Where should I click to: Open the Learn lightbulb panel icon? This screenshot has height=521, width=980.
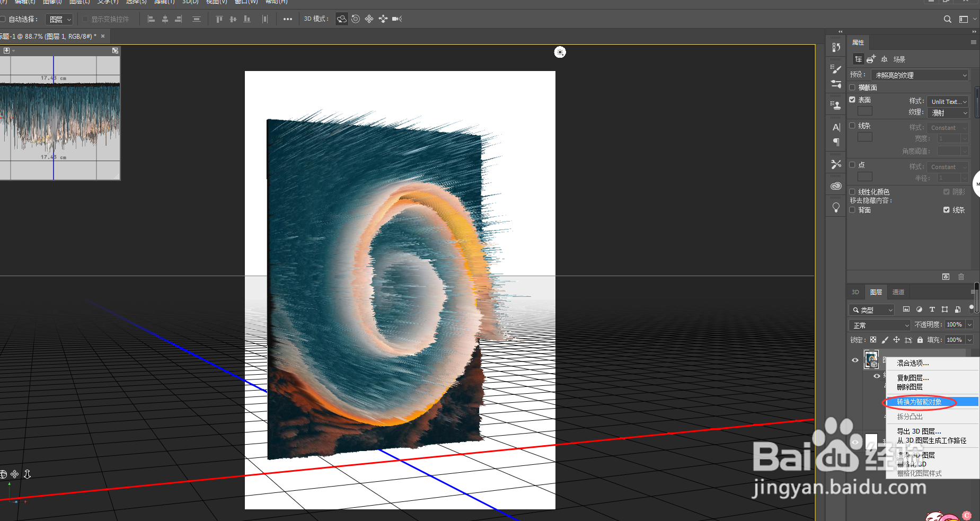(x=836, y=207)
